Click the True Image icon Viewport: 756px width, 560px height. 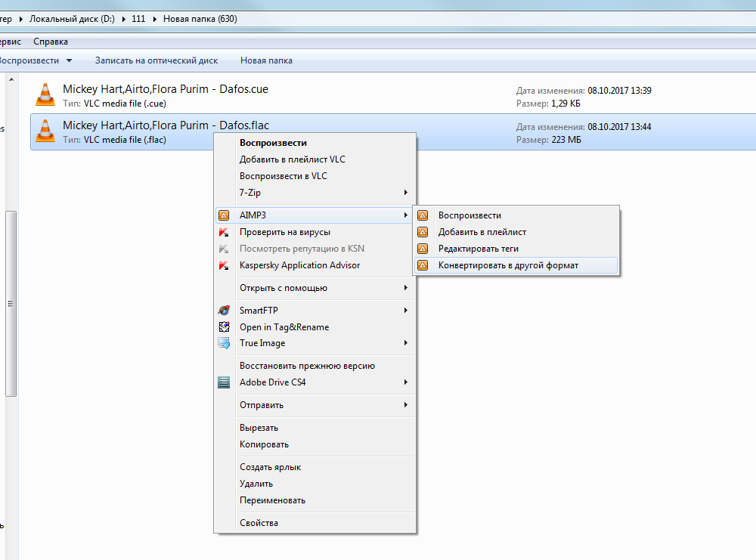224,343
